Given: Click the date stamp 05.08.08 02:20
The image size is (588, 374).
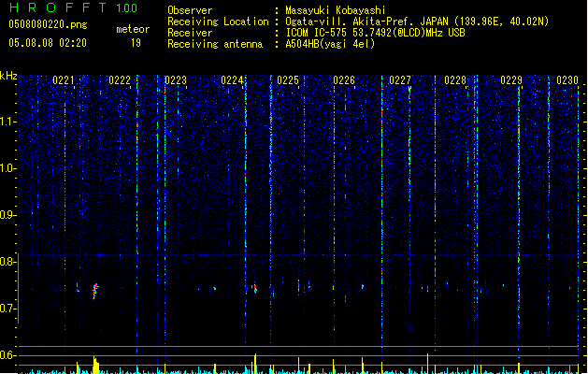Looking at the screenshot, I should point(48,43).
